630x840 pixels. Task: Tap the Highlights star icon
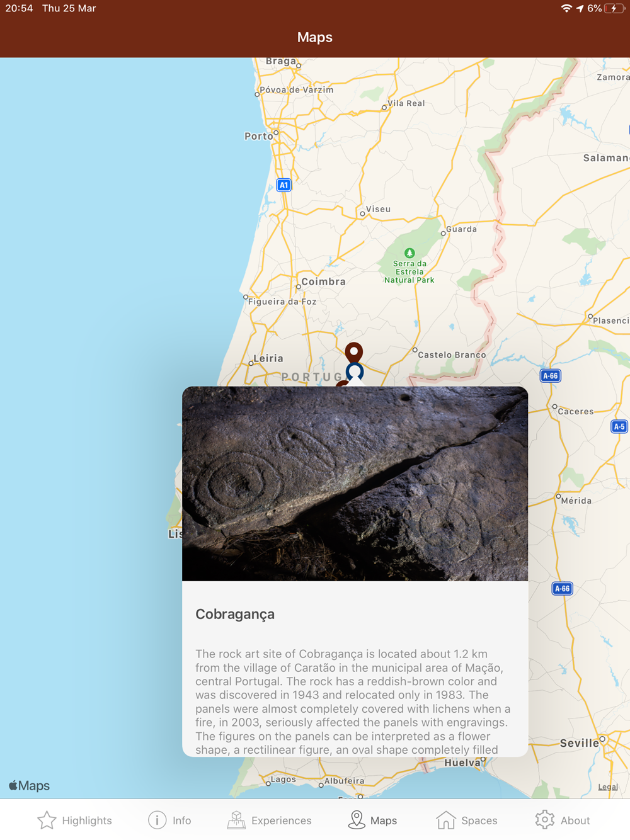pos(47,820)
